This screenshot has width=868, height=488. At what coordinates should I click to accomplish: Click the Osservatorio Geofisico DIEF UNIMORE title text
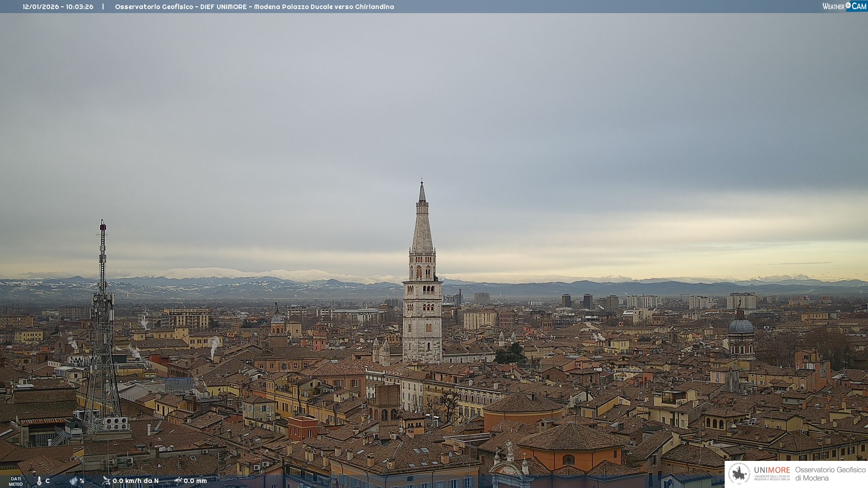pyautogui.click(x=254, y=7)
